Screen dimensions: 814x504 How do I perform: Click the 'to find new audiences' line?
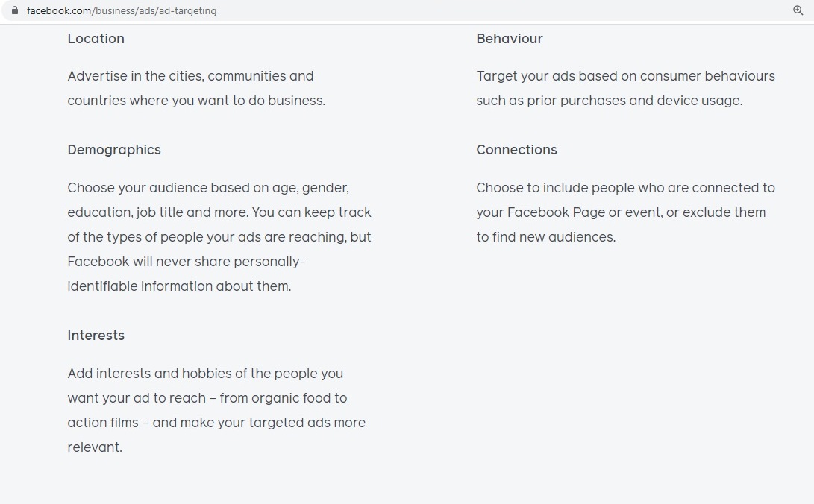click(x=546, y=237)
